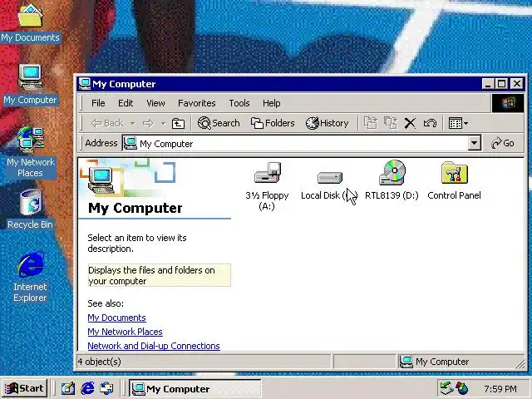532x399 pixels.
Task: Open the Tools menu
Action: click(x=239, y=103)
